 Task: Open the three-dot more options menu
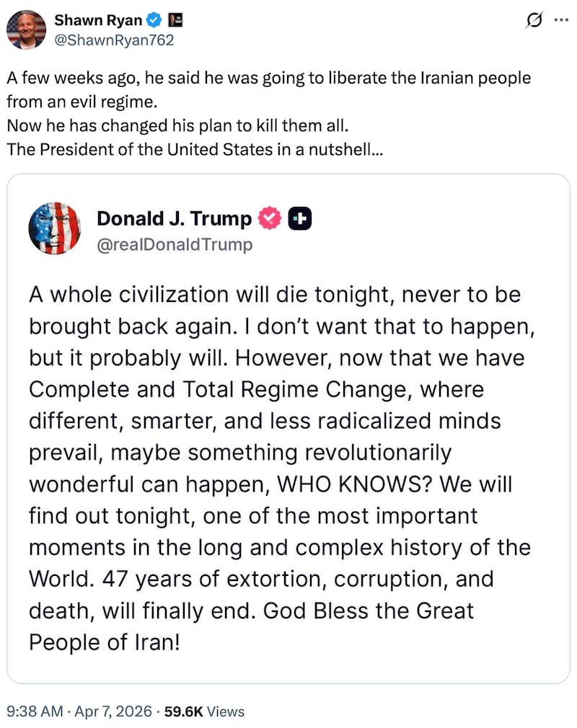(x=560, y=21)
